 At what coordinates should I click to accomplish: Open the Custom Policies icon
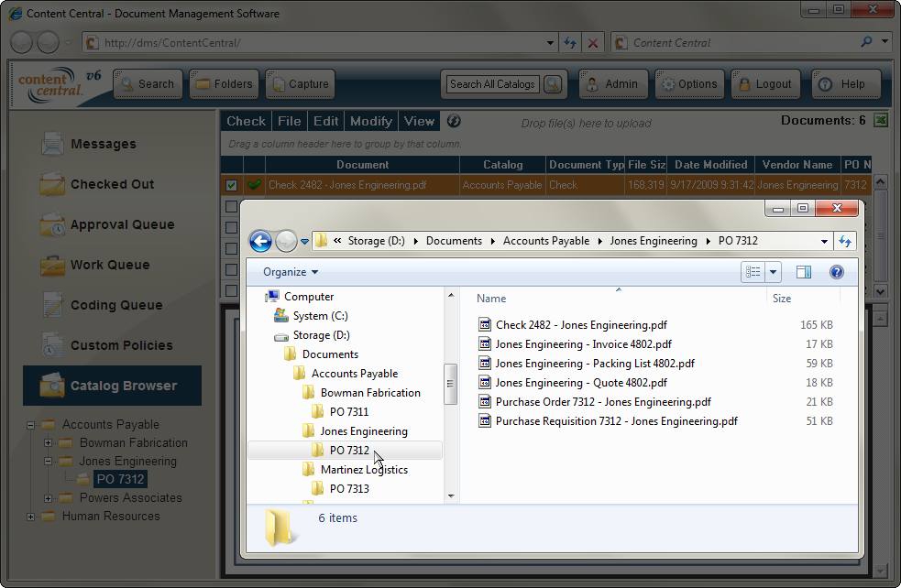[x=51, y=345]
